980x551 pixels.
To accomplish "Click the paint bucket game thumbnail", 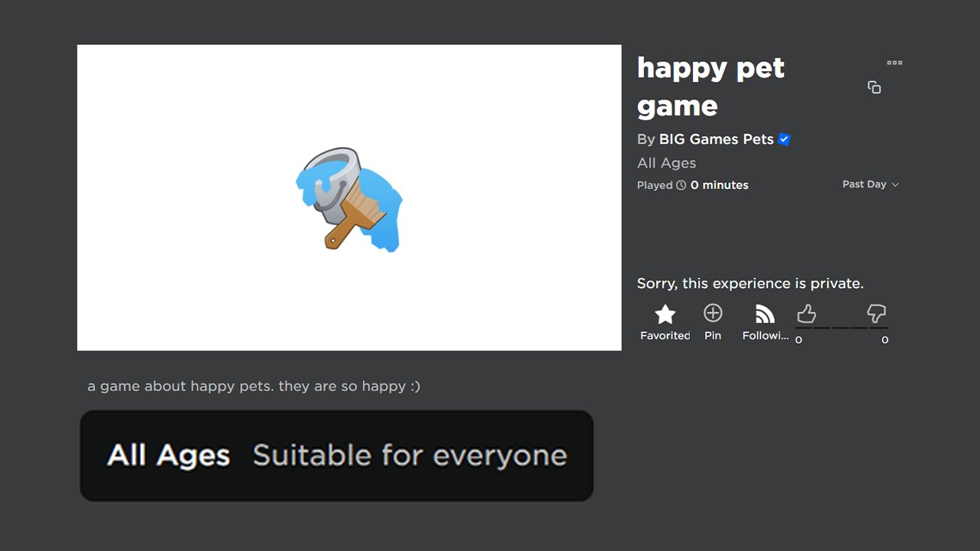I will 349,197.
